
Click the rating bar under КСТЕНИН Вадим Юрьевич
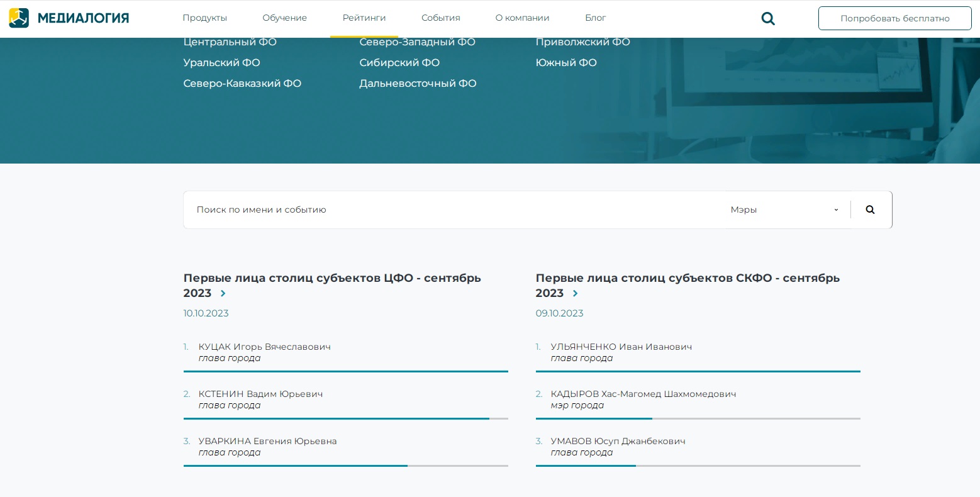click(345, 418)
